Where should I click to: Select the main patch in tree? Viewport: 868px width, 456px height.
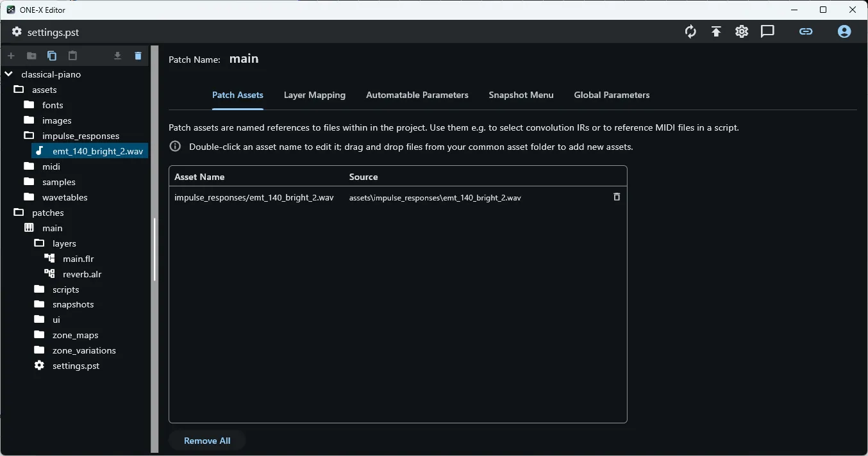tap(53, 228)
